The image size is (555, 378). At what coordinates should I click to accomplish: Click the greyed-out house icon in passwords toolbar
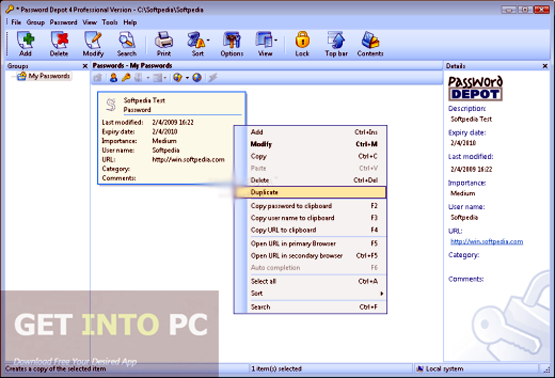click(x=98, y=78)
